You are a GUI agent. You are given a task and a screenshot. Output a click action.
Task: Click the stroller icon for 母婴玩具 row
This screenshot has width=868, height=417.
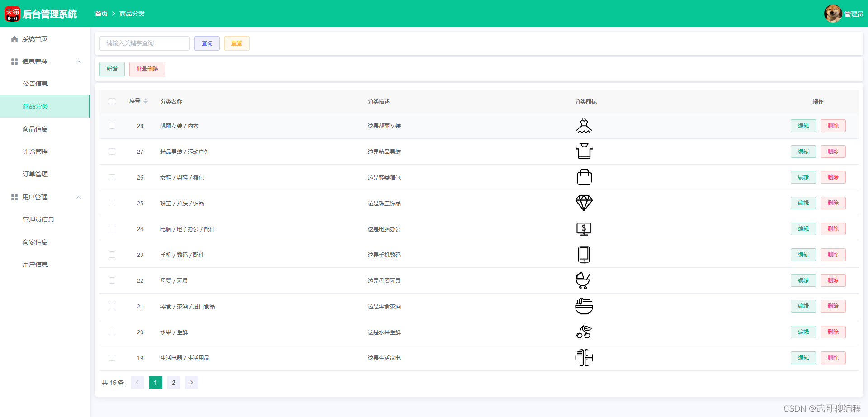[x=584, y=280]
